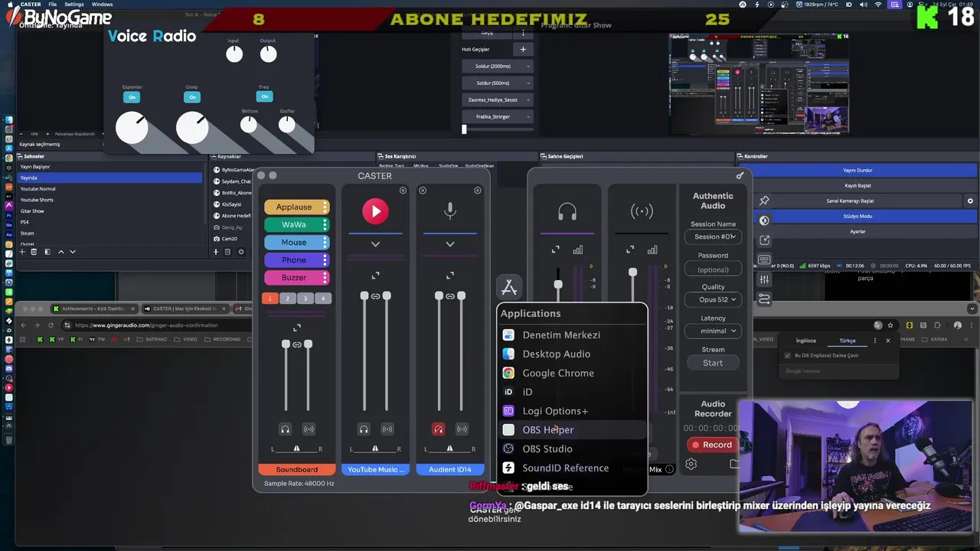Select SoundID Reference in Applications list
This screenshot has width=980, height=551.
tap(573, 468)
